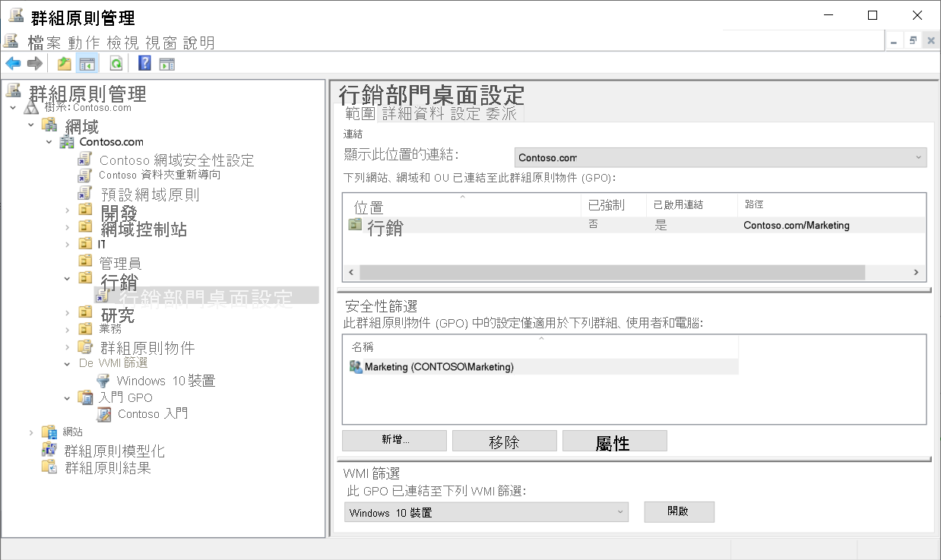The width and height of the screenshot is (941, 560).
Task: Click the Refresh toolbar icon
Action: coord(115,63)
